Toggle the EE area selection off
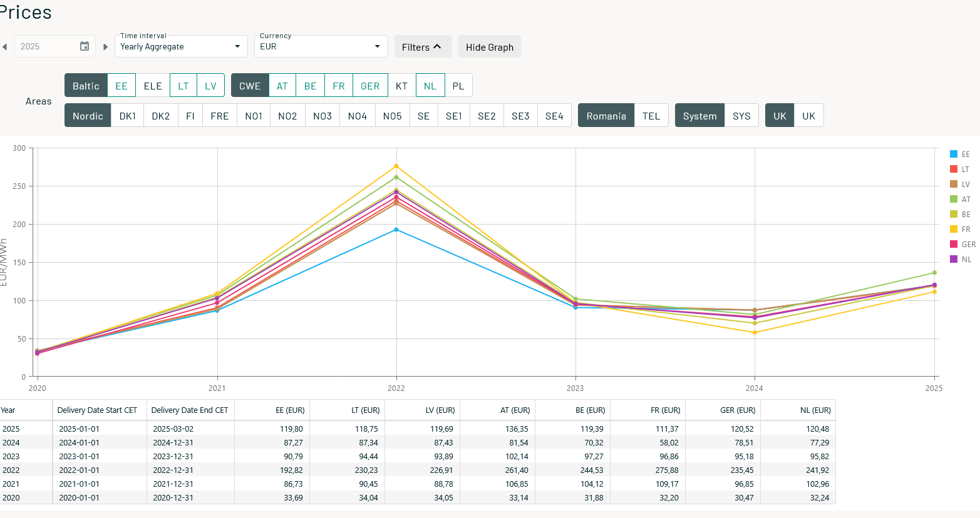This screenshot has height=518, width=980. pyautogui.click(x=121, y=86)
